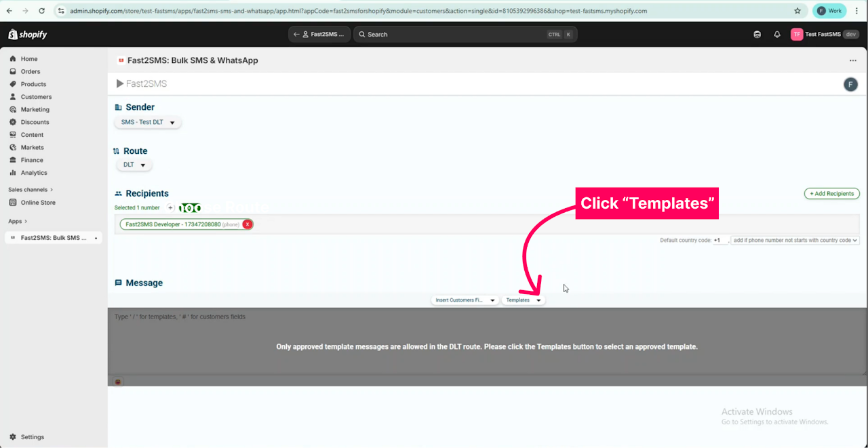The width and height of the screenshot is (868, 448).
Task: Open the SMS - Test DLT sender dropdown
Action: point(147,123)
